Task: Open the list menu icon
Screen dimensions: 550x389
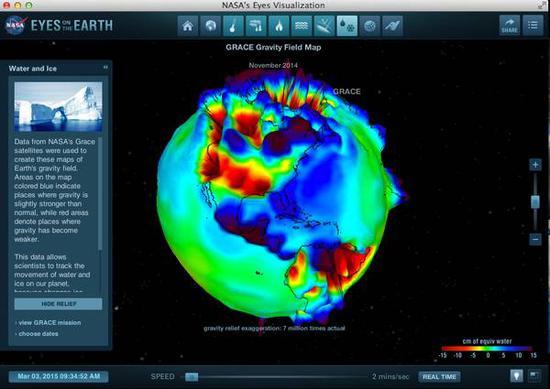Action: [x=533, y=25]
